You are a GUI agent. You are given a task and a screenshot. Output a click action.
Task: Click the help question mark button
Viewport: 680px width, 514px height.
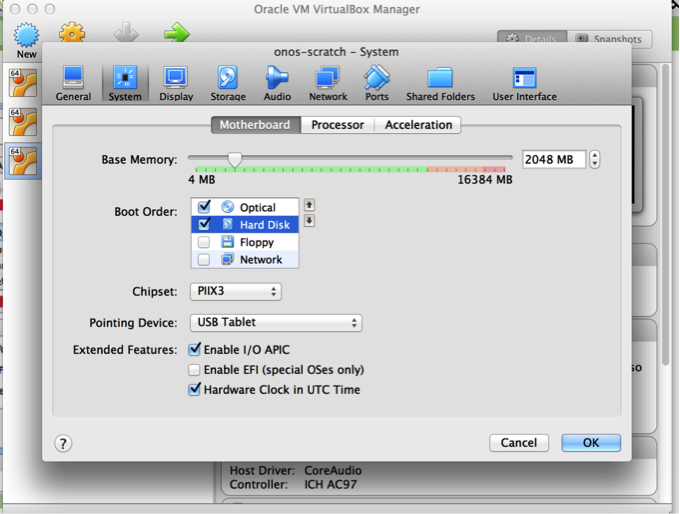[63, 443]
